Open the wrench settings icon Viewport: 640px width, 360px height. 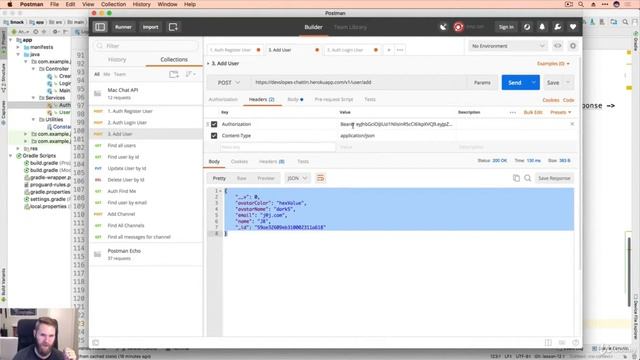tap(558, 27)
